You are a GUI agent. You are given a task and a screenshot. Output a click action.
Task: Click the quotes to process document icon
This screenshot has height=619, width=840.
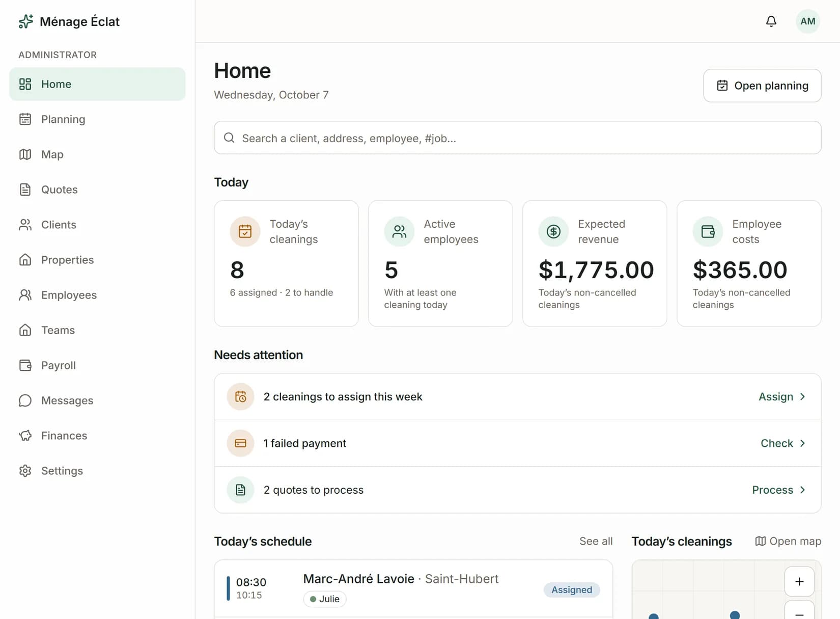coord(240,490)
